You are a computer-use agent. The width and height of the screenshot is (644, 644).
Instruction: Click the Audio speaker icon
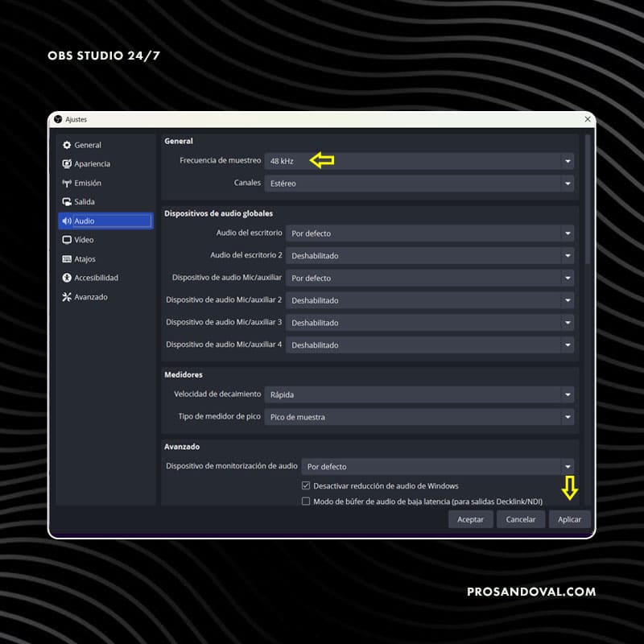click(67, 221)
